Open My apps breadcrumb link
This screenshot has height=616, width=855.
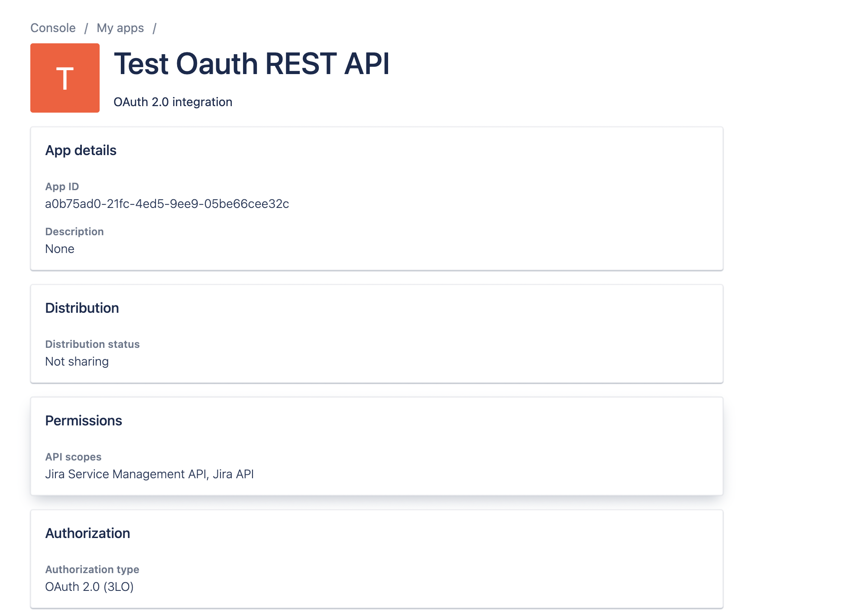coord(120,28)
